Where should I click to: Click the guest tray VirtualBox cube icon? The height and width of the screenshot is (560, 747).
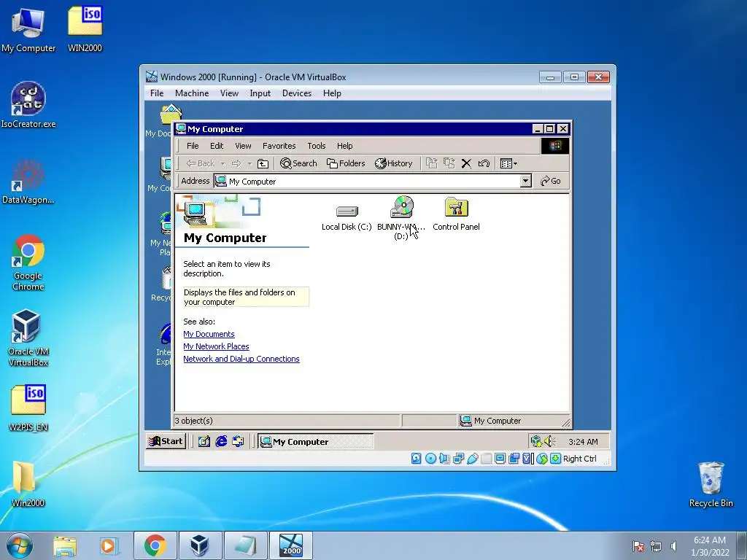[536, 441]
